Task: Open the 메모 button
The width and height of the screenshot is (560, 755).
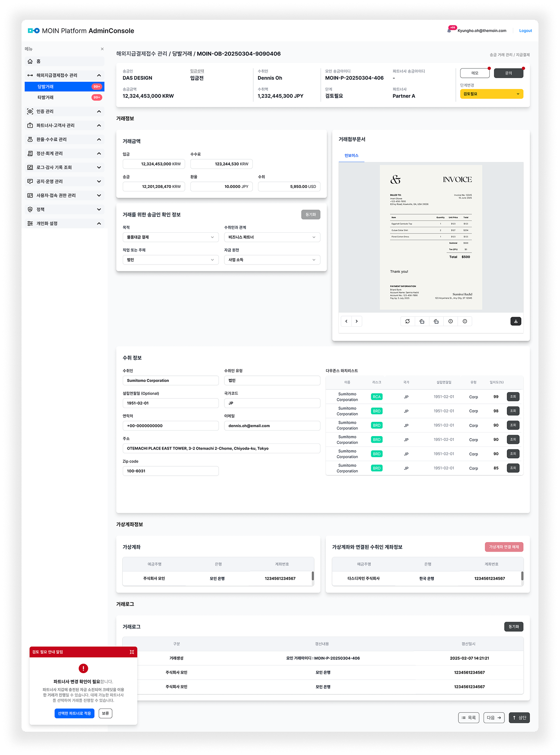Action: tap(475, 73)
